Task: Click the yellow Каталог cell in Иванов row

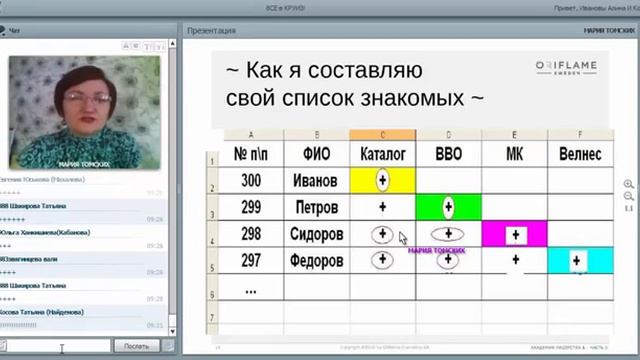Action: tap(383, 180)
